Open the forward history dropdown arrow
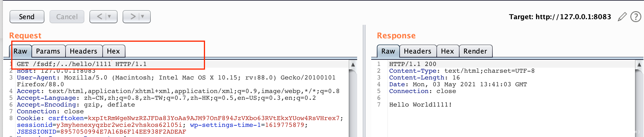 (x=143, y=17)
